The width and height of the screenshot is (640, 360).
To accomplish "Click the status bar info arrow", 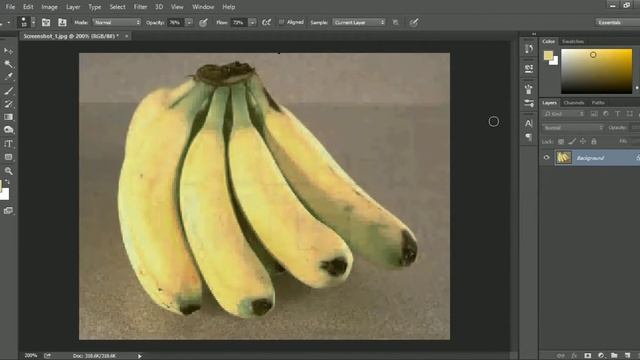I will click(140, 356).
